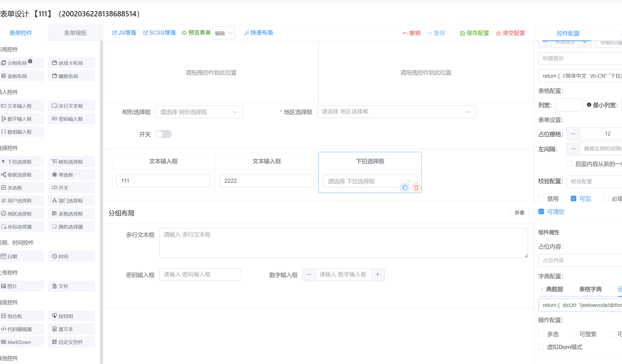
Task: Select 颜色选择器 control in sidebar
Action: pos(71,226)
